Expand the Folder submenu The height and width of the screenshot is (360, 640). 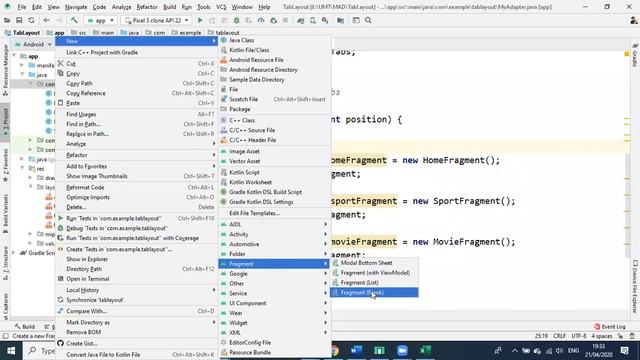275,254
